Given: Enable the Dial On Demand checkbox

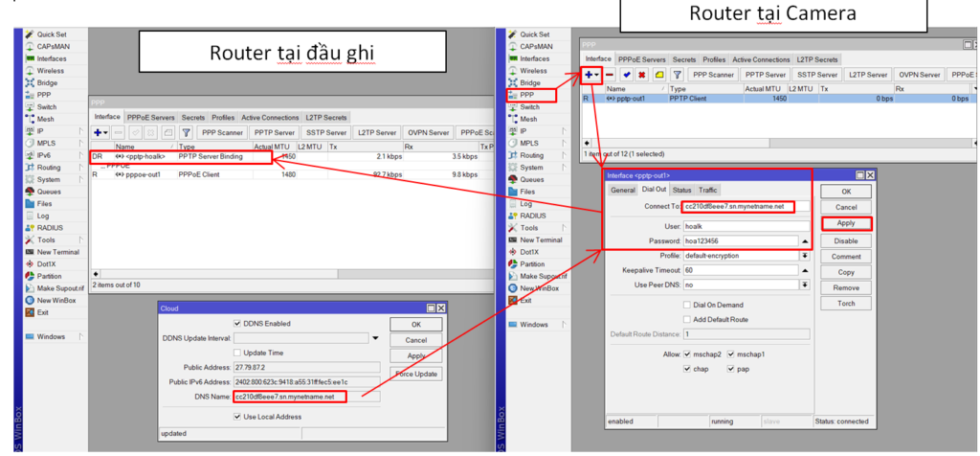Looking at the screenshot, I should (x=687, y=306).
